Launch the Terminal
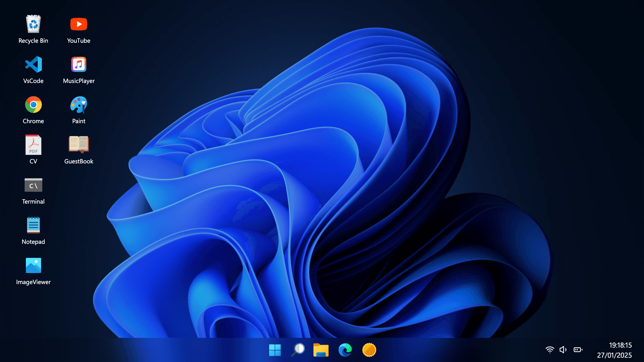The height and width of the screenshot is (362, 644). point(33,185)
